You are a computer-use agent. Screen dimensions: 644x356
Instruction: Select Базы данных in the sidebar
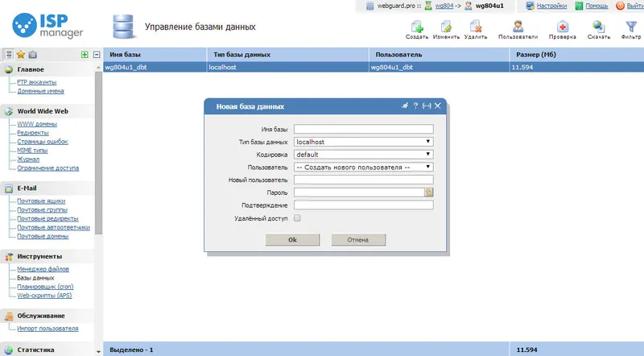point(35,278)
